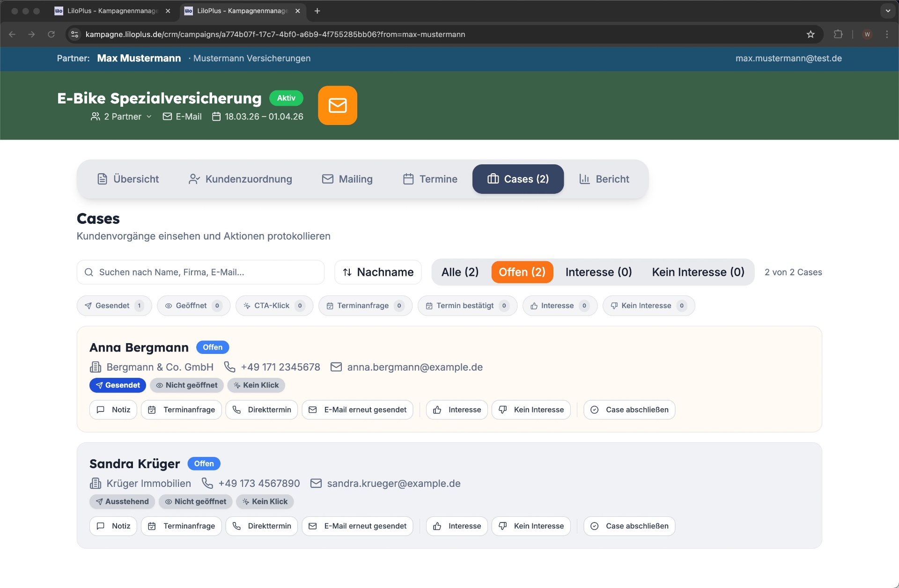Toggle the Gesendet filter chip
Image resolution: width=899 pixels, height=588 pixels.
tap(114, 306)
